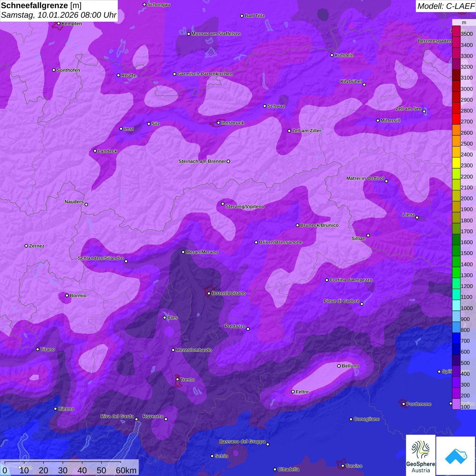Image resolution: width=476 pixels, height=476 pixels.
Task: Click the Meran/Merano label
Action: (202, 252)
